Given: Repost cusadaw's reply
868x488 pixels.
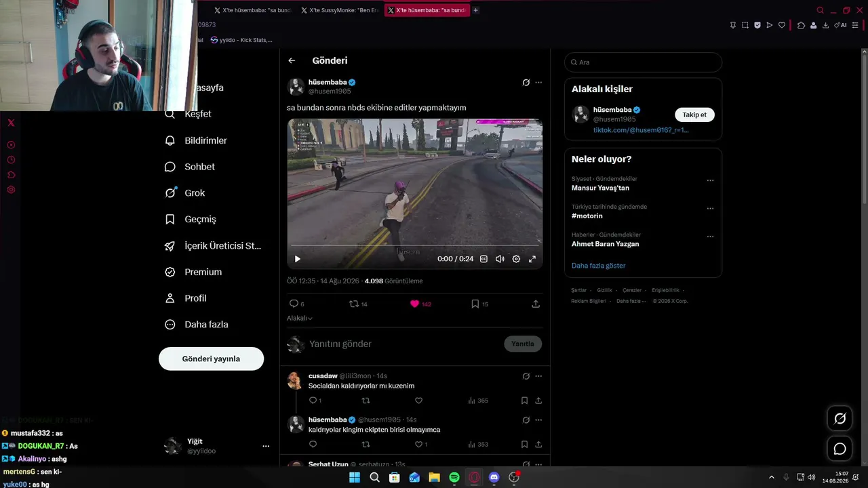Looking at the screenshot, I should [x=366, y=401].
